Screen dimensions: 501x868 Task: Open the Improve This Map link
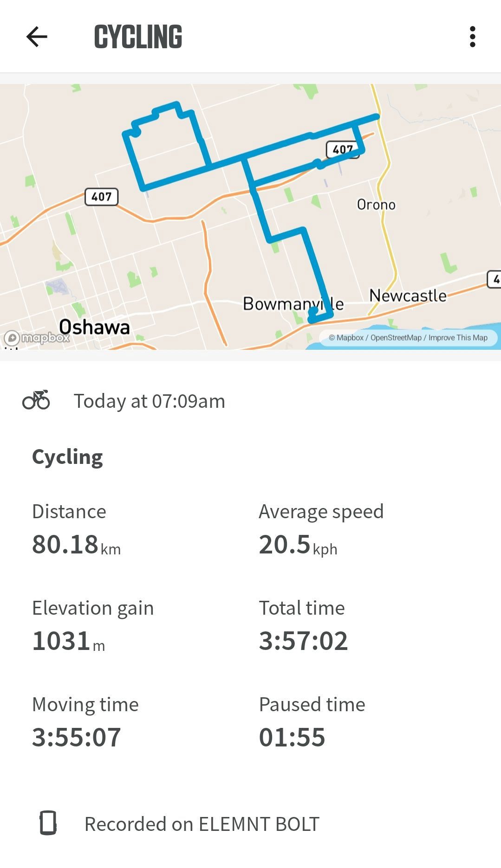458,338
